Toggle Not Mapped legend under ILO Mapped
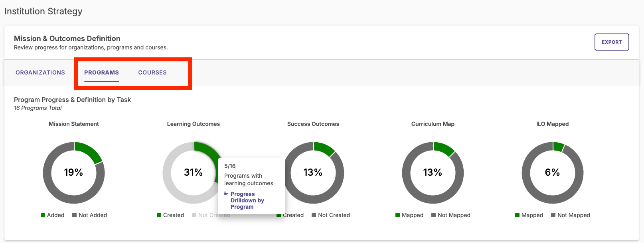This screenshot has height=243, width=644. click(x=570, y=215)
